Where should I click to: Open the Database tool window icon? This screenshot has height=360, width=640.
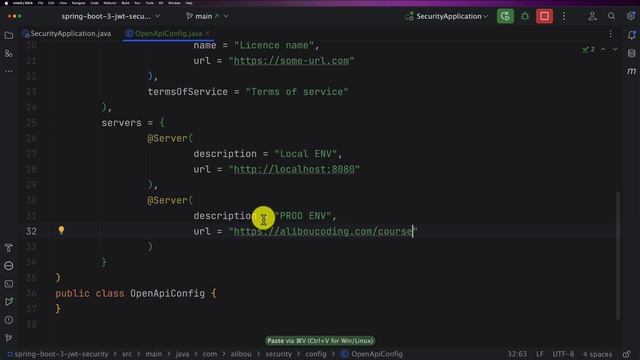pyautogui.click(x=631, y=53)
